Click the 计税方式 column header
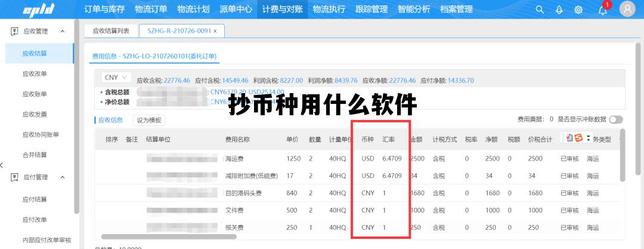 pyautogui.click(x=444, y=139)
